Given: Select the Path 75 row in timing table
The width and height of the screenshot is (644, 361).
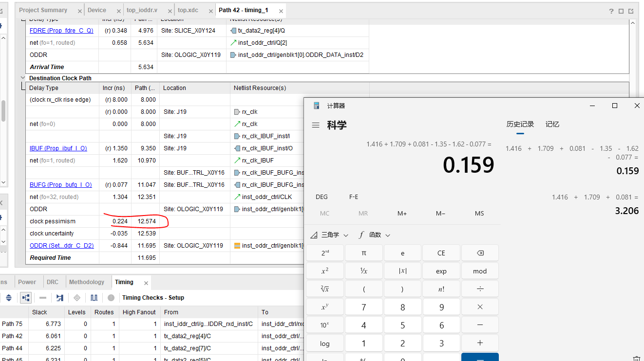Looking at the screenshot, I should coord(151,324).
